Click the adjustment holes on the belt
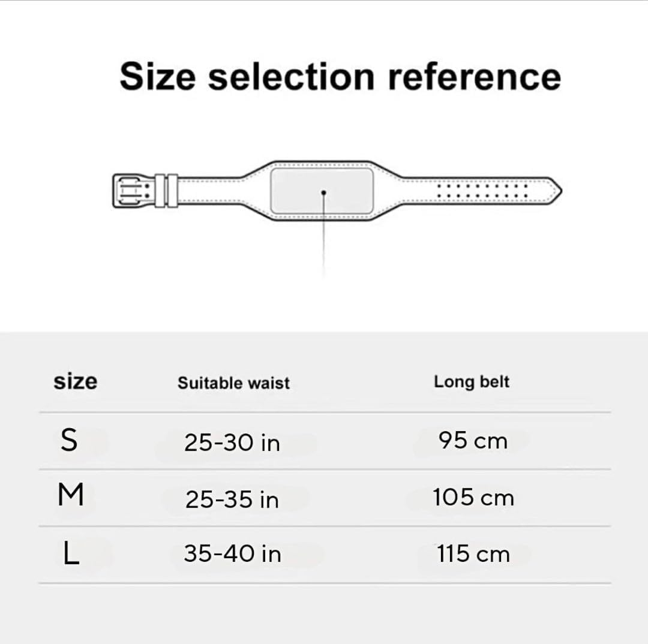Viewport: 648px width, 644px height. pos(482,191)
